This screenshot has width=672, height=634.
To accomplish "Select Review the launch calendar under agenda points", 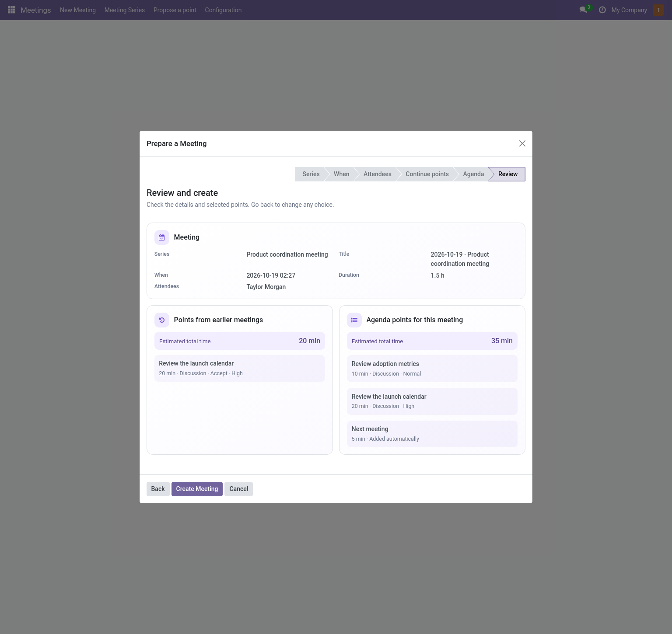I will (432, 401).
